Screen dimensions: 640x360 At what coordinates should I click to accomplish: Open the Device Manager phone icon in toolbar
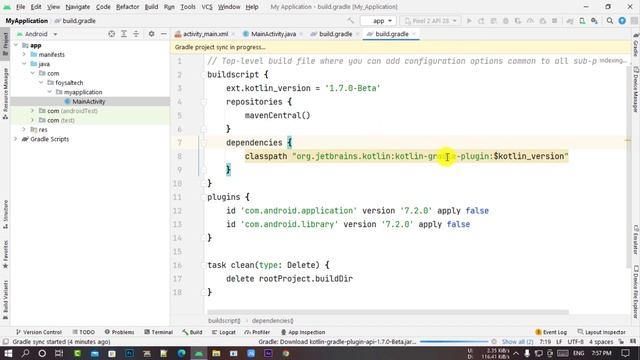tap(582, 20)
